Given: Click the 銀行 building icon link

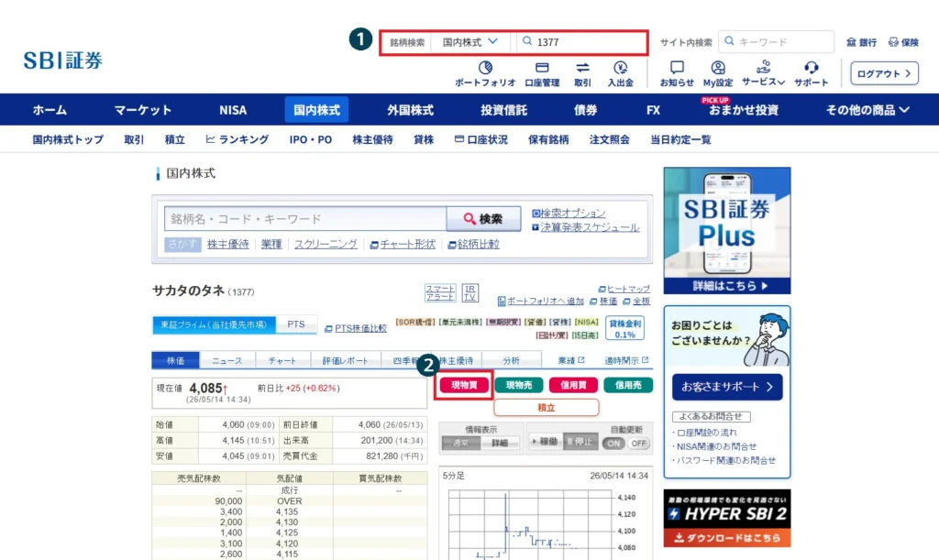Looking at the screenshot, I should pyautogui.click(x=861, y=42).
